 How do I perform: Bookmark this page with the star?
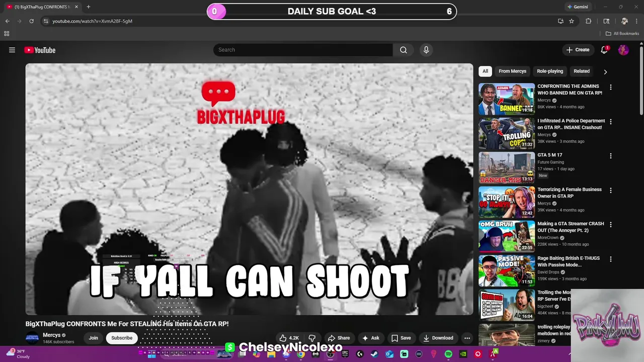572,21
